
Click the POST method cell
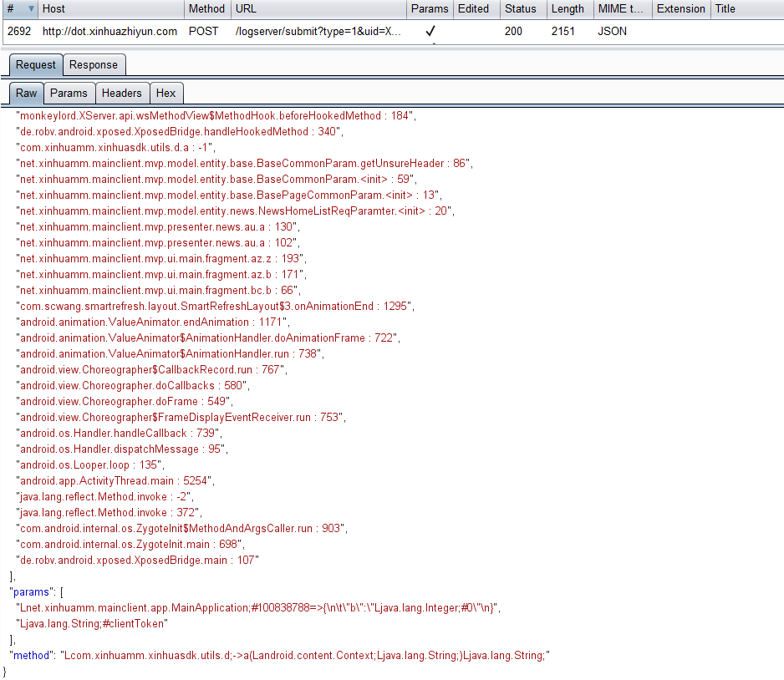[203, 32]
